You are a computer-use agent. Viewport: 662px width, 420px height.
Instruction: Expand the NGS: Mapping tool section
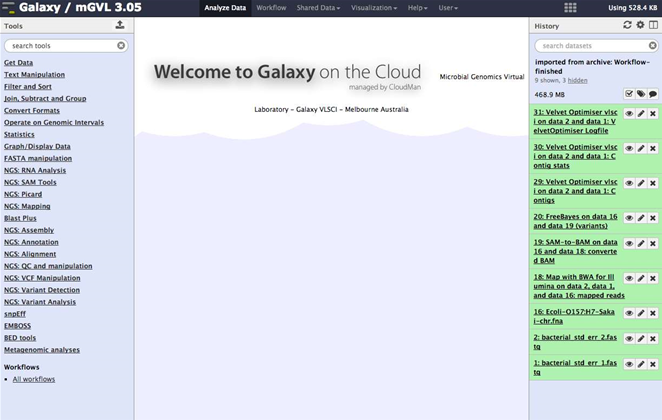[27, 206]
